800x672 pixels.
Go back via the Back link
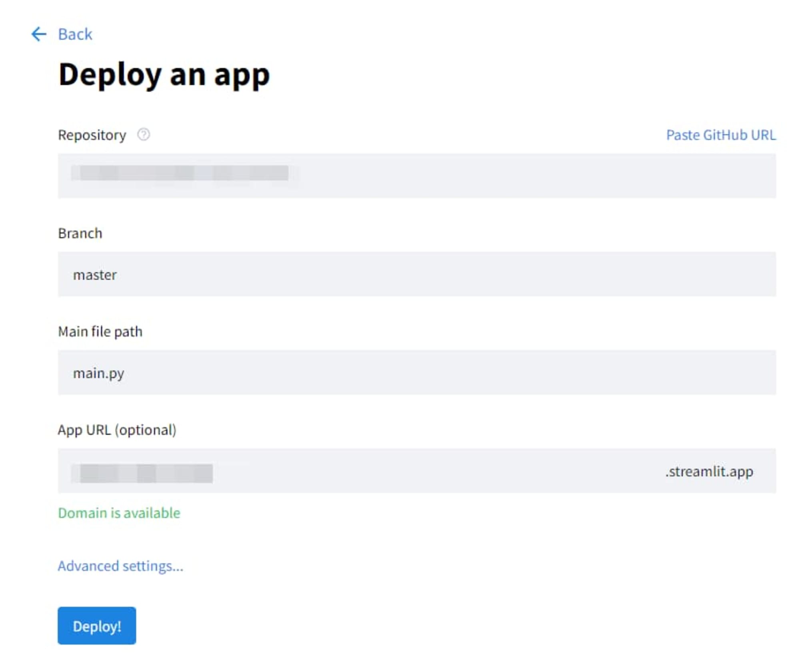coord(75,34)
